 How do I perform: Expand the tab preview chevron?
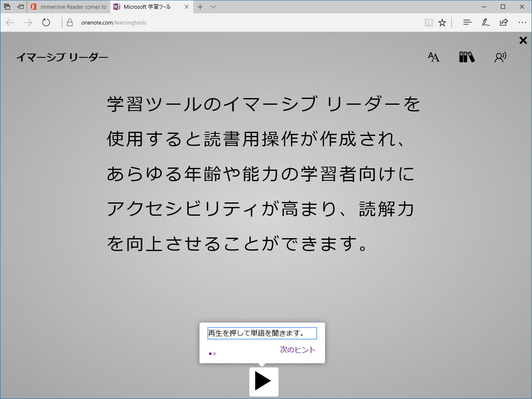click(213, 7)
